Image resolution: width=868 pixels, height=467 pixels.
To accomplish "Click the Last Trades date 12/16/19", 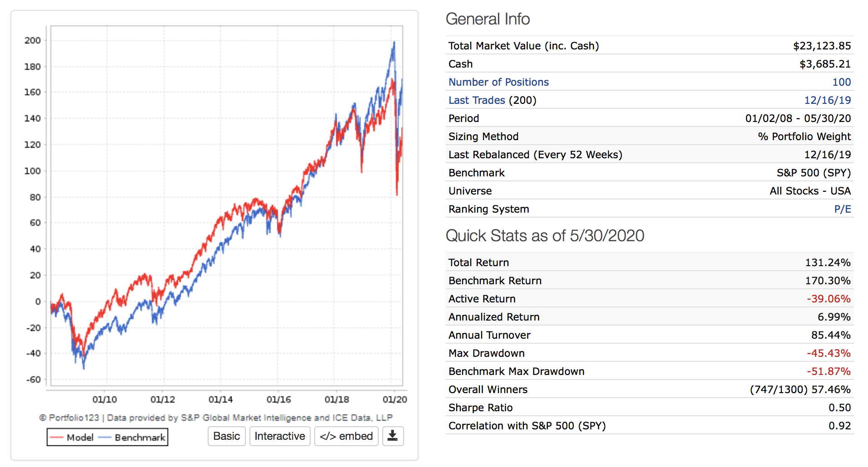I will coord(827,100).
